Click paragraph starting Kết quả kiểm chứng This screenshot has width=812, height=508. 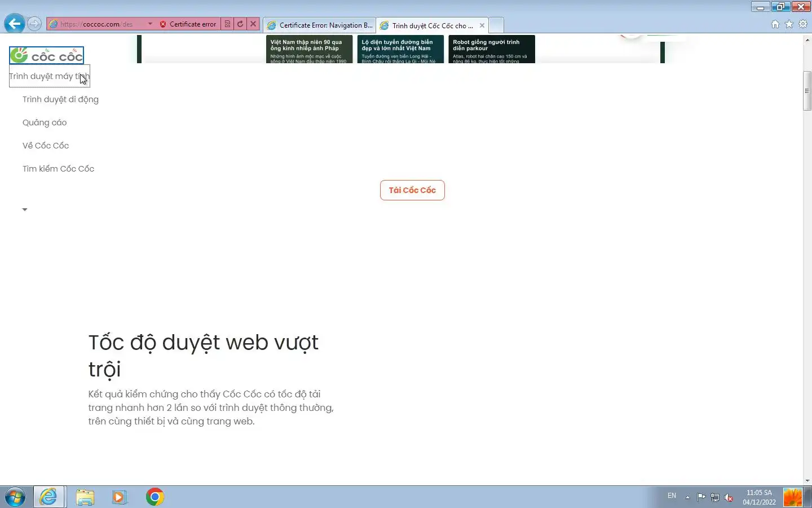211,408
